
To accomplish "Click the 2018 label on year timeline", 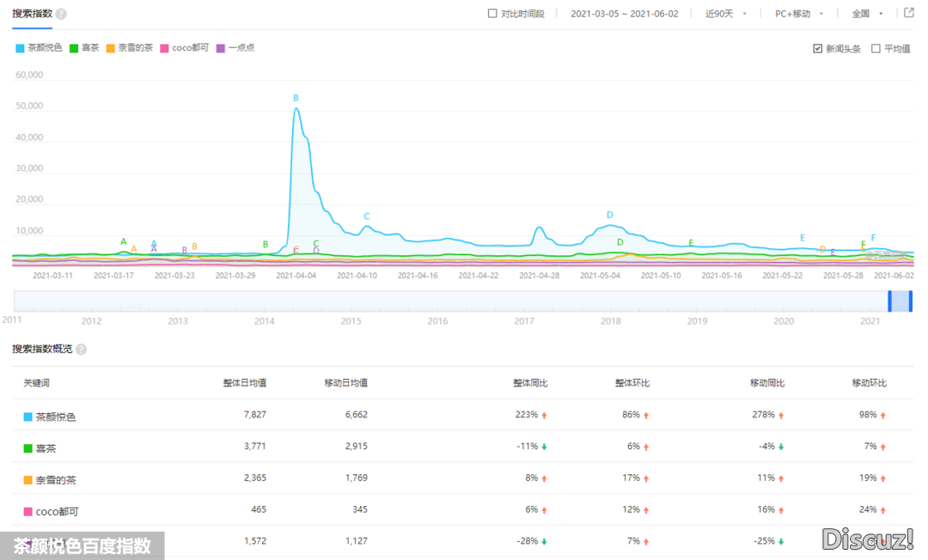I will point(611,321).
